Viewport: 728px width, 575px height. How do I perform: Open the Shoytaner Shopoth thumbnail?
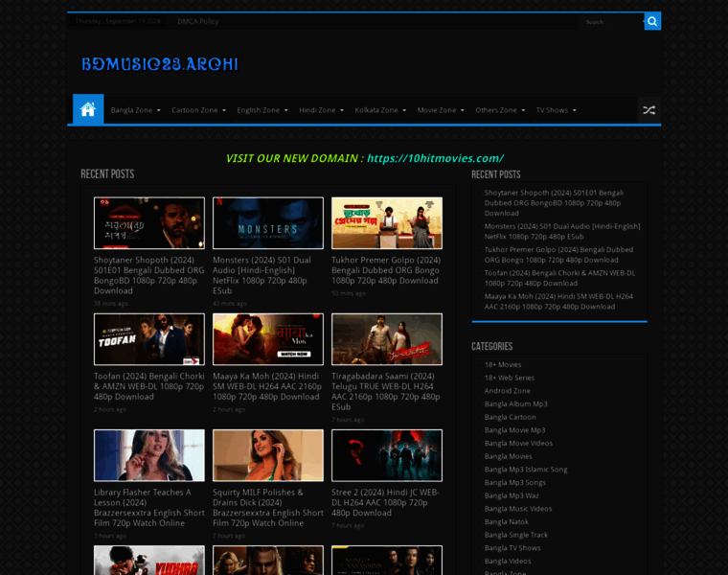point(149,223)
